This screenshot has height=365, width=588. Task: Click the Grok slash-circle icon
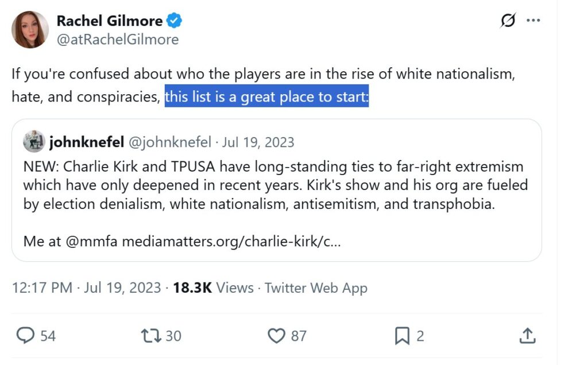508,21
